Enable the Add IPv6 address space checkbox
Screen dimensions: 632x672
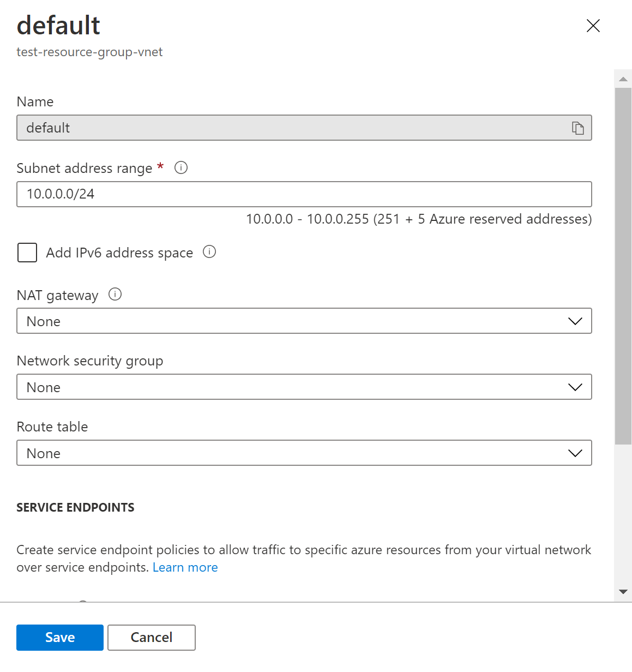click(x=27, y=253)
